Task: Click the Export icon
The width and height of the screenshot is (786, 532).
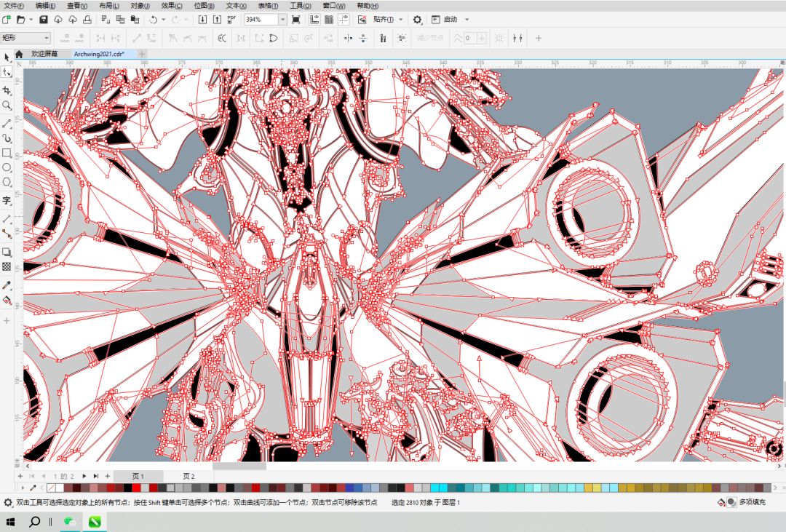Action: [x=217, y=20]
